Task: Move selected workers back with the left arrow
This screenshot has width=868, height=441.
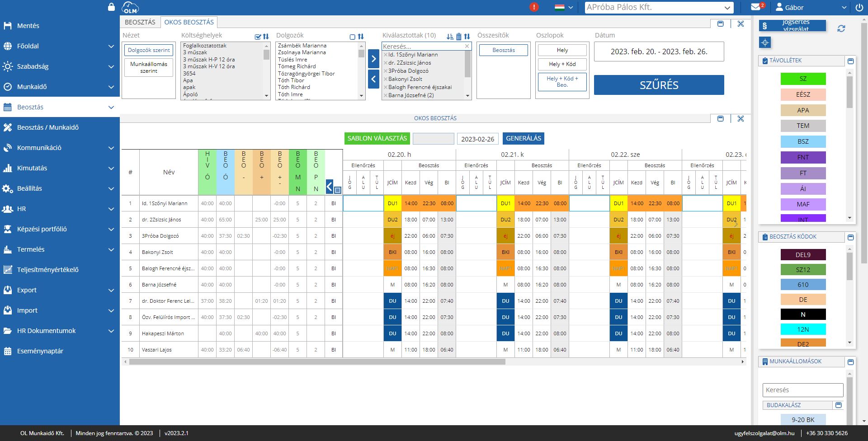Action: pos(373,79)
